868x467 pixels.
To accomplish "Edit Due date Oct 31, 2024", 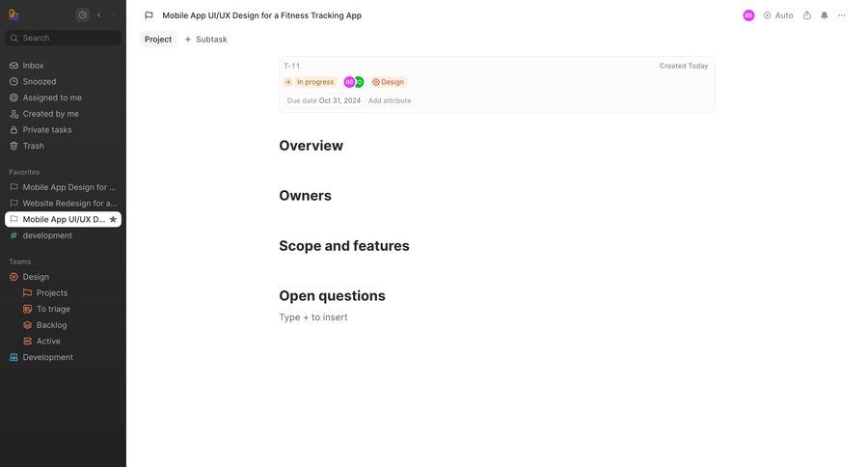I will (x=324, y=100).
